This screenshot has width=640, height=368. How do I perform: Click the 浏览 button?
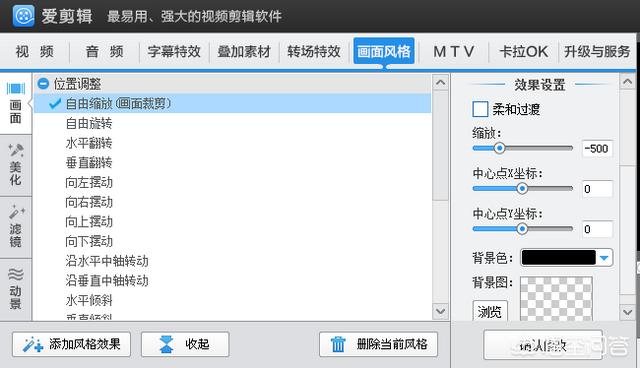click(490, 311)
